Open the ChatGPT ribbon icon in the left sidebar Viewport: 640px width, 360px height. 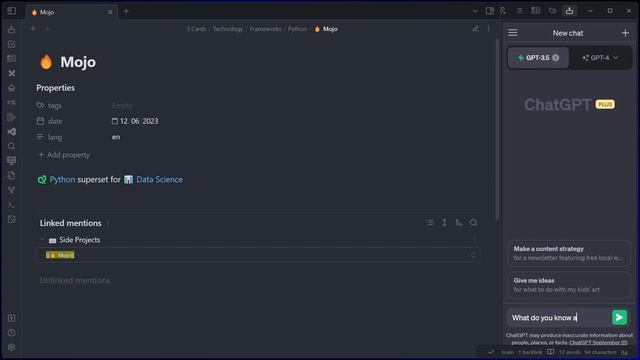[11, 30]
